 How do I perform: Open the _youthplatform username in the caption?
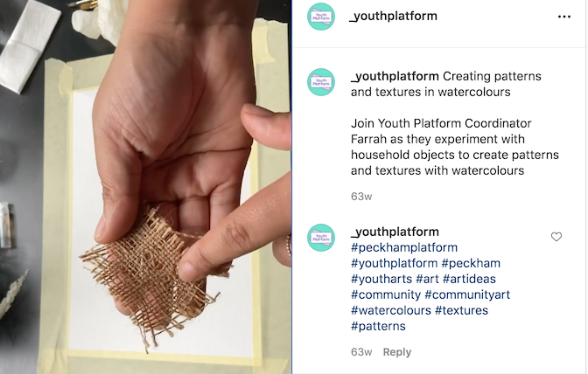(395, 76)
